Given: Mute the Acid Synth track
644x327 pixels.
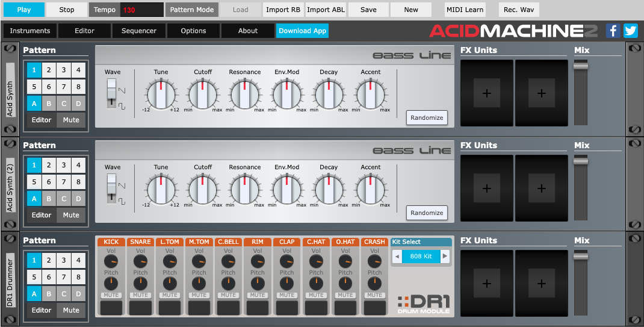Looking at the screenshot, I should (x=71, y=120).
